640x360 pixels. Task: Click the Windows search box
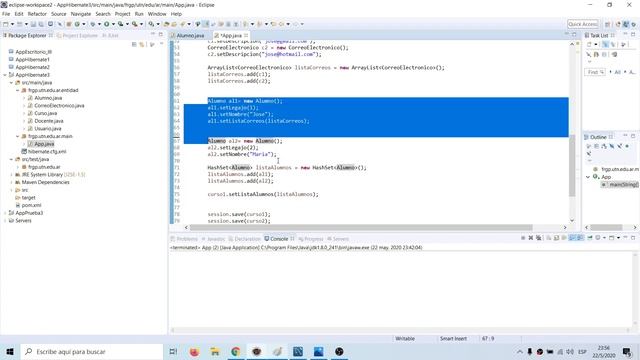point(91,351)
